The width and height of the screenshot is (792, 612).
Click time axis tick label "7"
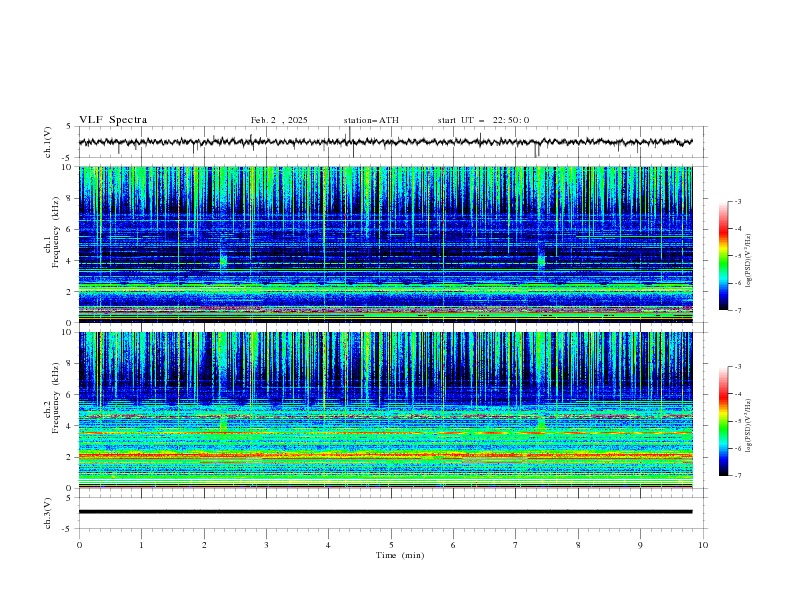point(516,545)
